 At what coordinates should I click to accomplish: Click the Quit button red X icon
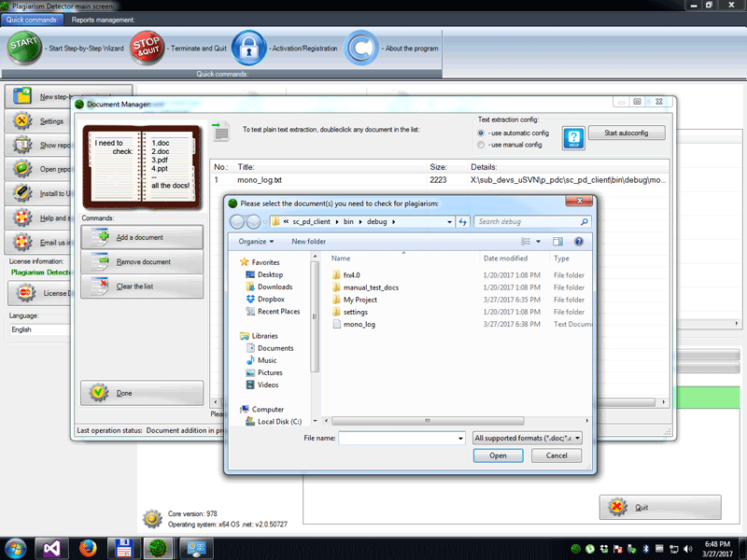pos(617,507)
